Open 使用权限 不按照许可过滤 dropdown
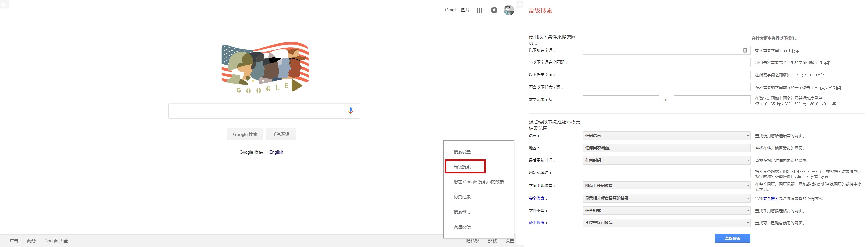 666,223
